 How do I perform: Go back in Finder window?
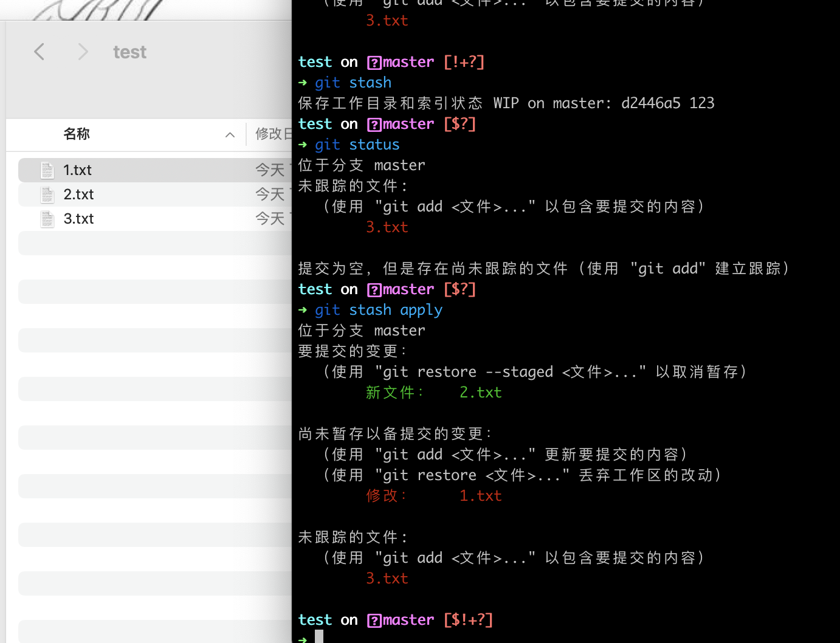tap(40, 52)
